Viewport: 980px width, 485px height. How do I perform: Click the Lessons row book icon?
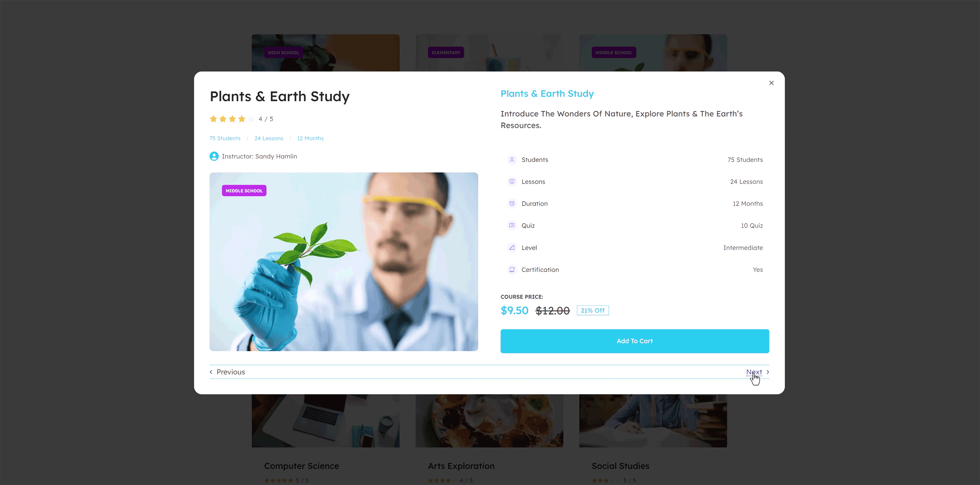512,182
